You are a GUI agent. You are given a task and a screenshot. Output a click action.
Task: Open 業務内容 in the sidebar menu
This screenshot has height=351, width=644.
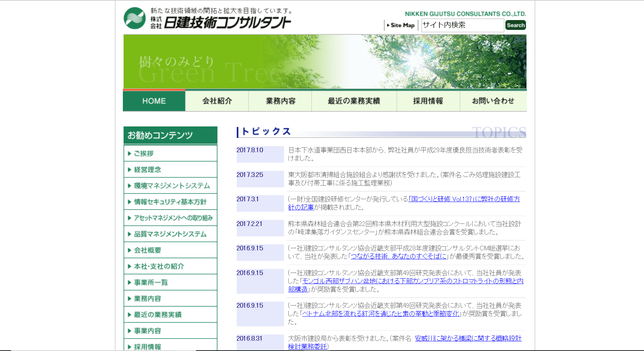click(x=170, y=298)
